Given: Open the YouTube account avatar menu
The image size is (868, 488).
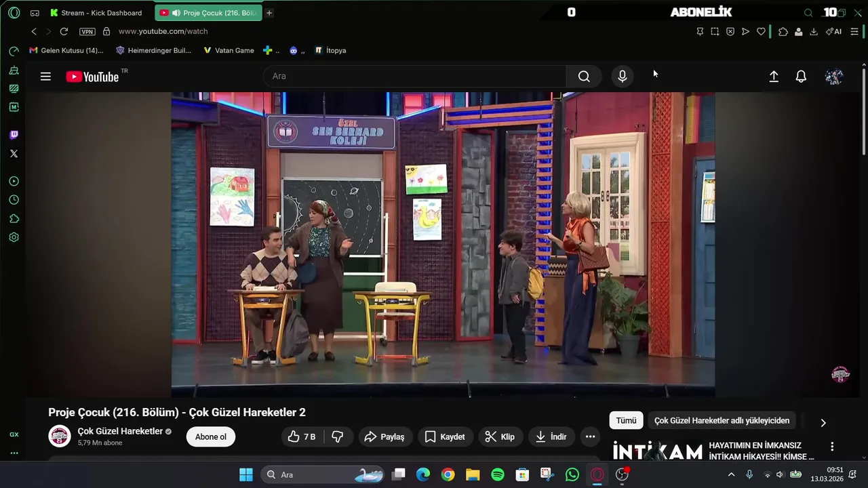Looking at the screenshot, I should 834,77.
